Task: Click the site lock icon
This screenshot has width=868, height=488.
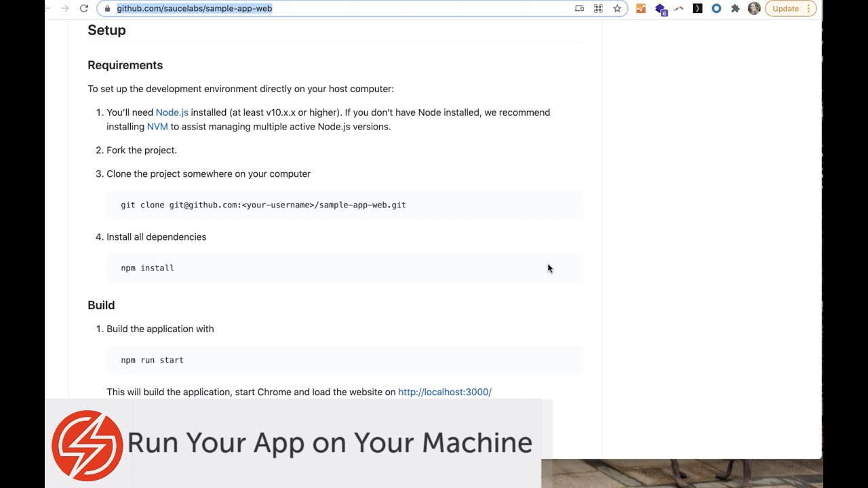Action: [x=107, y=9]
